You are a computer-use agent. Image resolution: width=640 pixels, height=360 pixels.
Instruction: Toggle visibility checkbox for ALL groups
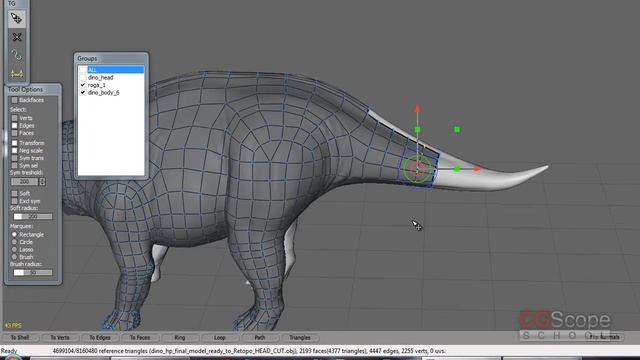83,70
